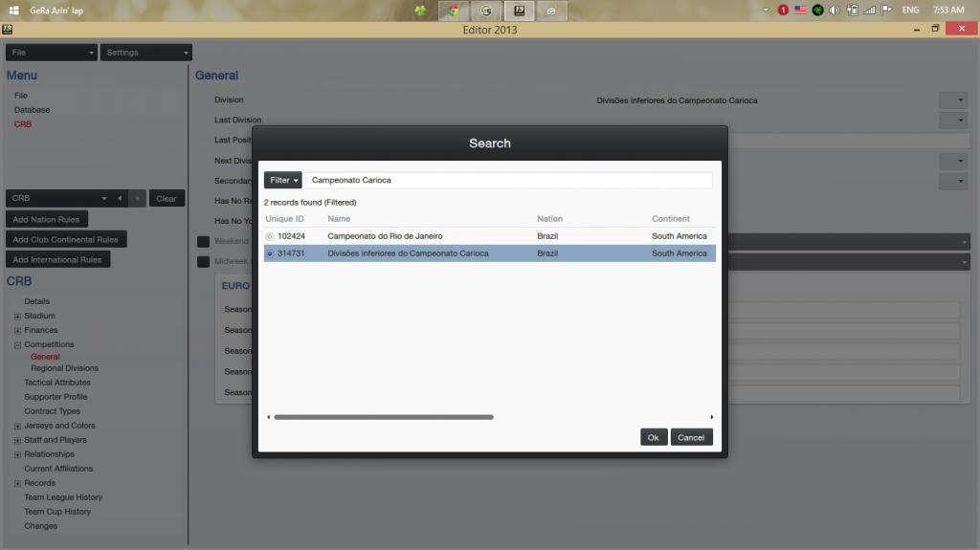Viewport: 980px width, 550px height.
Task: Click the scrollbar right arrow in results
Action: pos(711,417)
